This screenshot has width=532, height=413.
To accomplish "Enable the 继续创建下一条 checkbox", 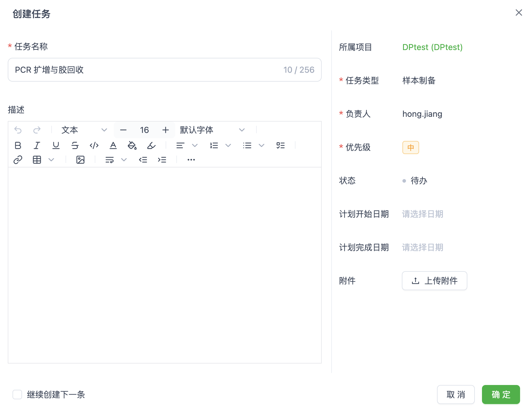I will tap(17, 395).
